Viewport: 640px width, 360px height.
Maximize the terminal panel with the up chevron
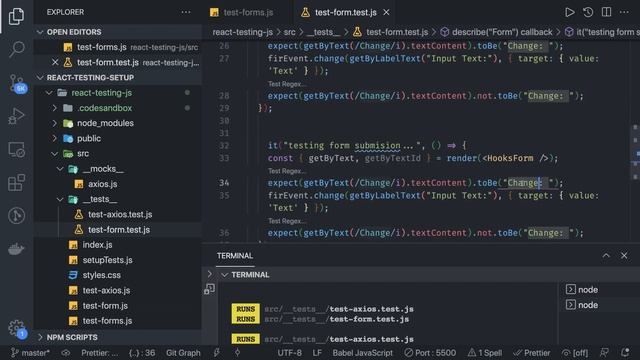click(x=606, y=256)
